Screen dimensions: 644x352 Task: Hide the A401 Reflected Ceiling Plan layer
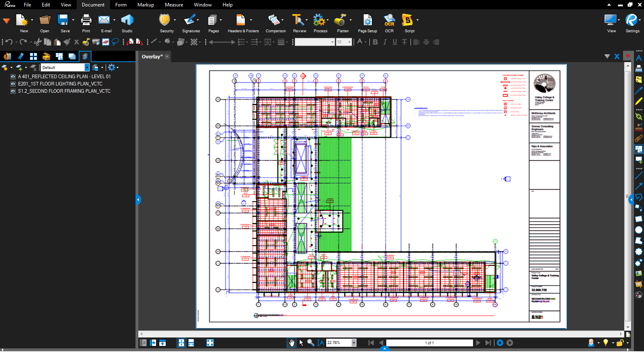point(13,77)
